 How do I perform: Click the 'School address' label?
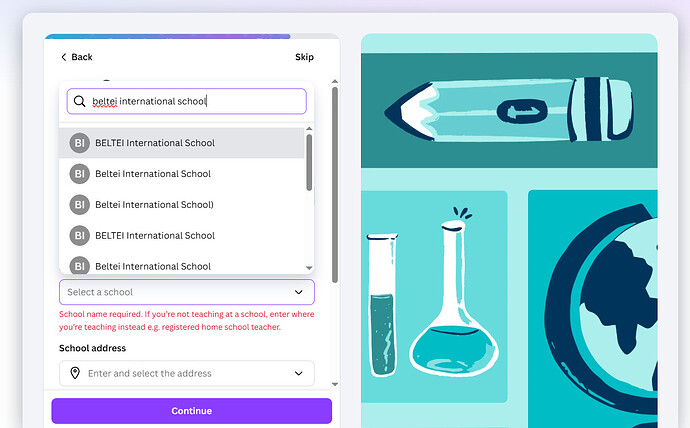[92, 348]
